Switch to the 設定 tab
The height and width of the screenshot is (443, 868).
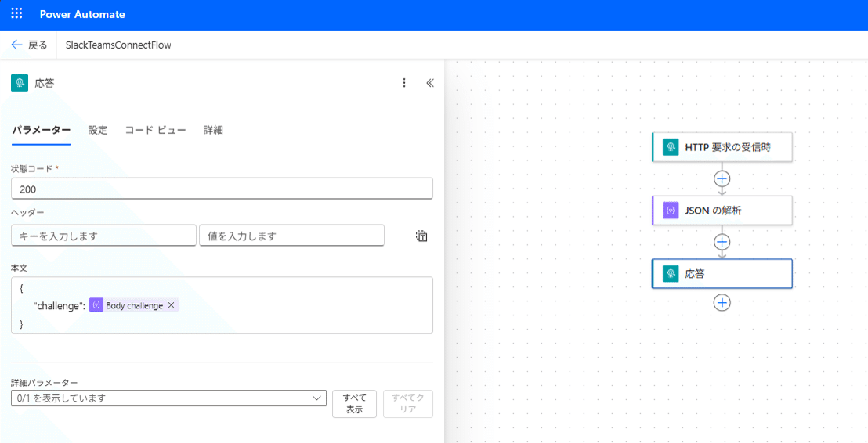tap(98, 131)
